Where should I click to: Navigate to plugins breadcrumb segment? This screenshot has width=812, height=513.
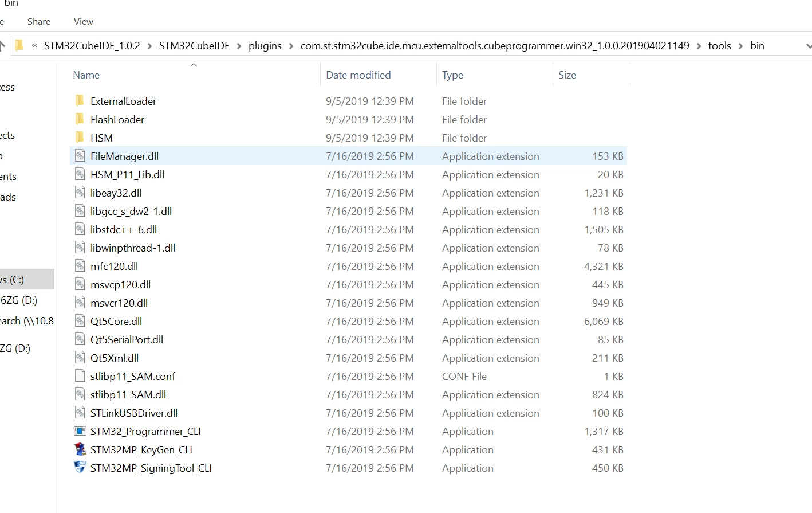(x=265, y=46)
